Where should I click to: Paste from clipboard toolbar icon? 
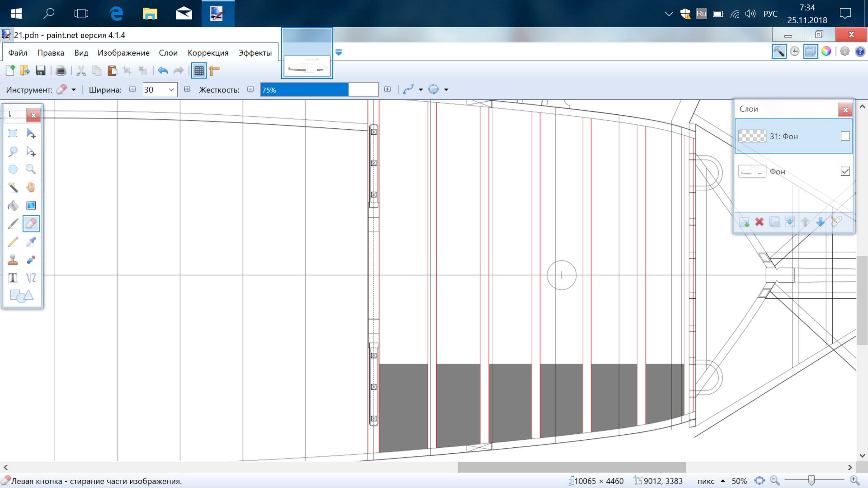(x=112, y=71)
